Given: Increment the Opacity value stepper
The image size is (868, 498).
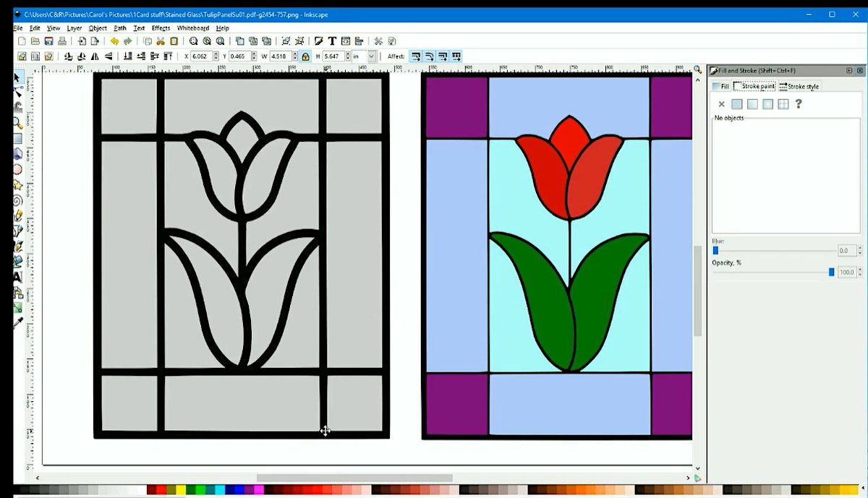Looking at the screenshot, I should pos(859,270).
